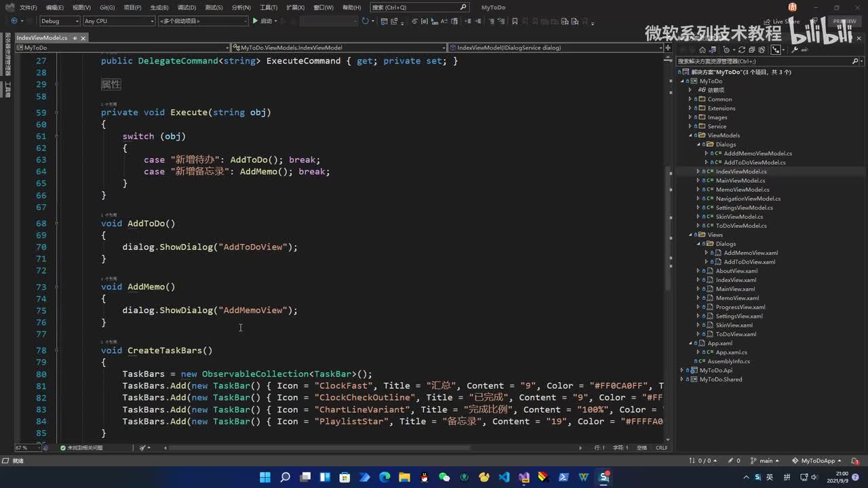Select IndexView.xaml in Solution Explorer
The height and width of the screenshot is (488, 868).
point(736,280)
